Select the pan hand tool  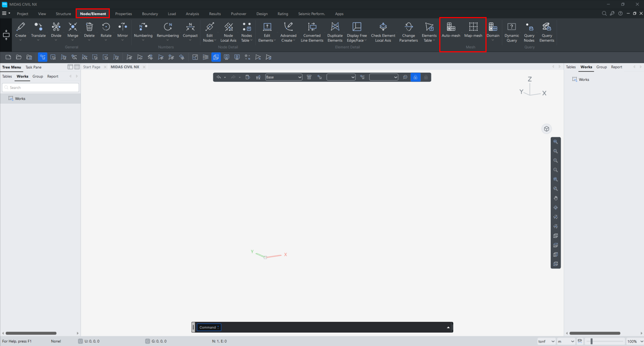point(556,198)
